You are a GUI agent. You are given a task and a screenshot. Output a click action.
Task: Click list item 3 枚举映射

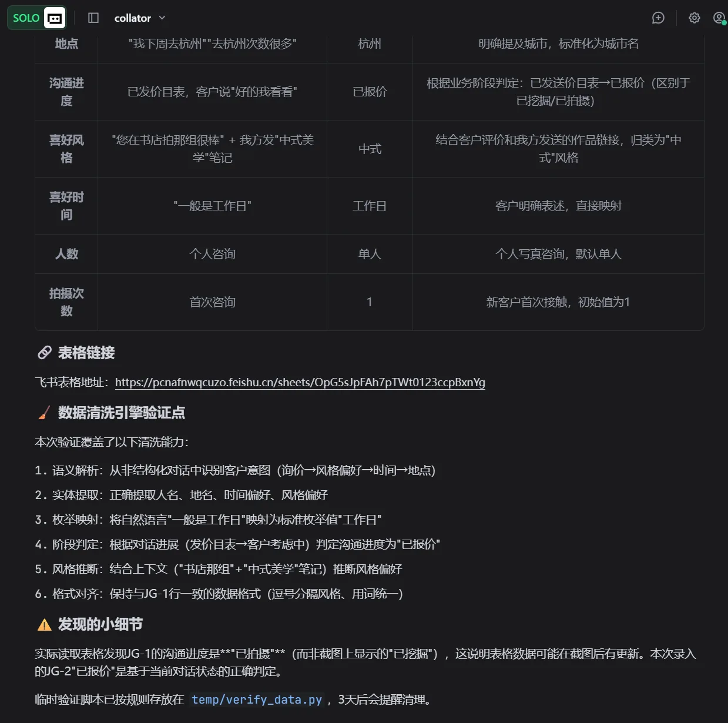click(x=208, y=520)
